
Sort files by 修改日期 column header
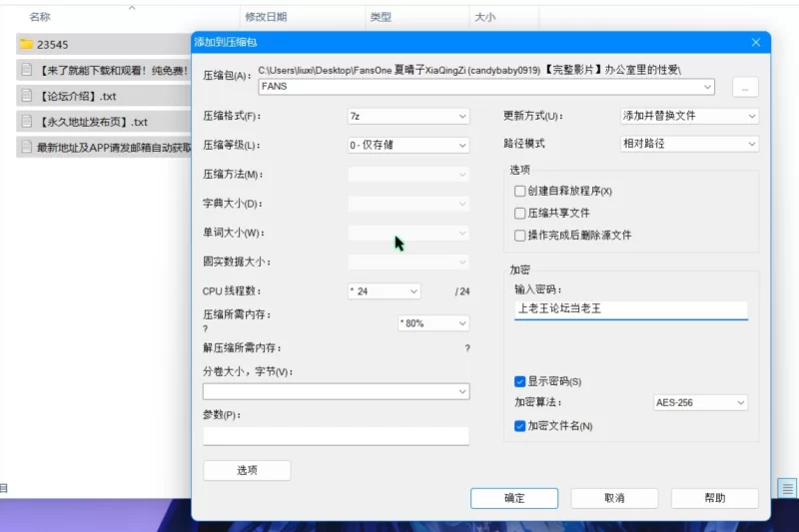265,17
